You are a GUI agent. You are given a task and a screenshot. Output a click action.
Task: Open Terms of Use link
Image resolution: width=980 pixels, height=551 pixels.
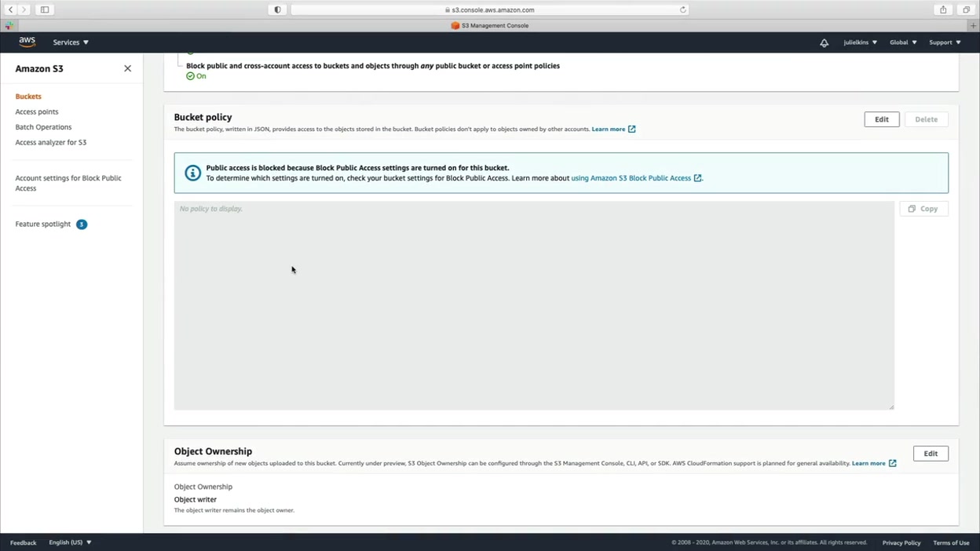pos(951,542)
